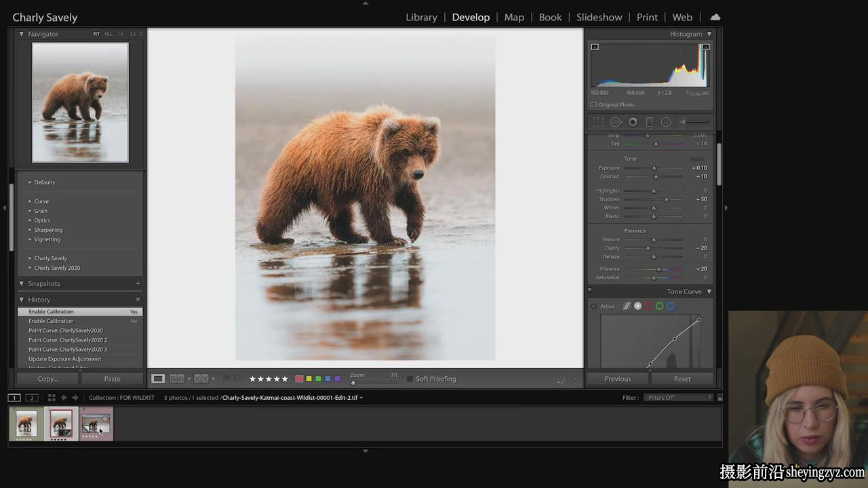Image resolution: width=868 pixels, height=488 pixels.
Task: Toggle shadow clipping indicator in histogram
Action: (595, 47)
